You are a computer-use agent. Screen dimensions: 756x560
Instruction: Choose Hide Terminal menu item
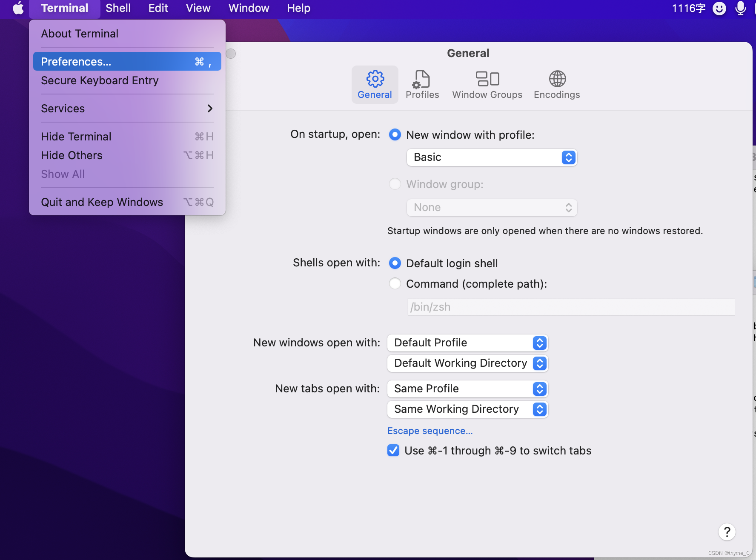tap(127, 137)
